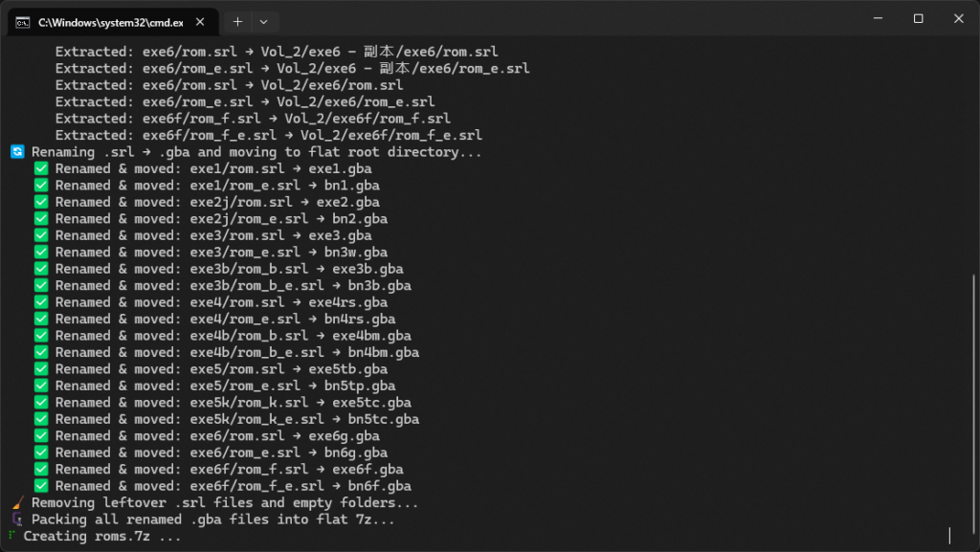Click the green check icon for exe1.gba
This screenshot has height=552, width=980.
[40, 169]
